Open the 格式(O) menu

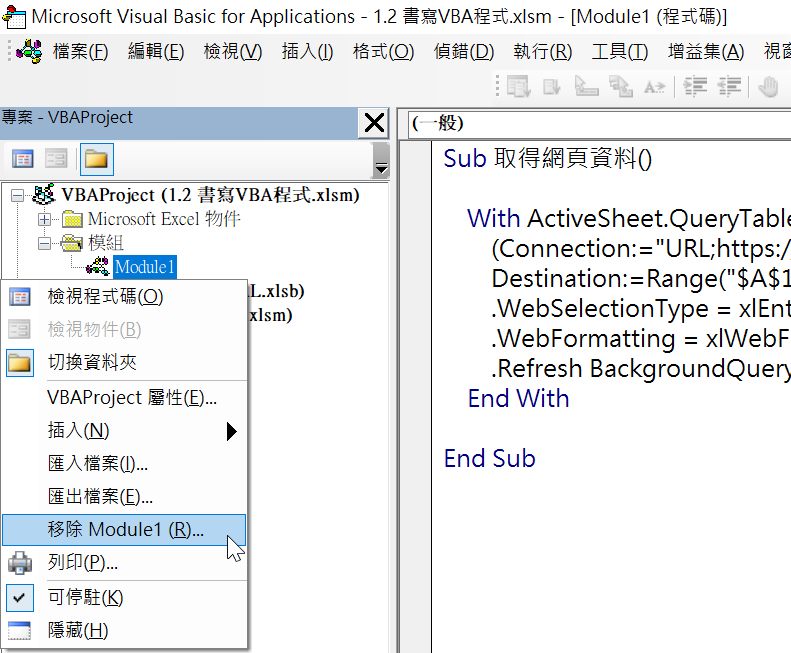pyautogui.click(x=383, y=51)
